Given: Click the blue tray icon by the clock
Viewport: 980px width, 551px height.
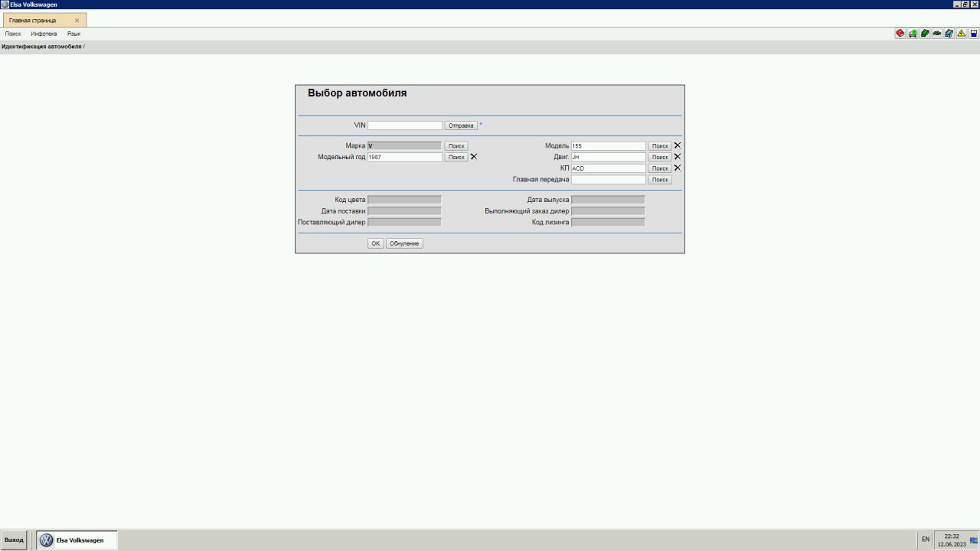Looking at the screenshot, I should (974, 540).
